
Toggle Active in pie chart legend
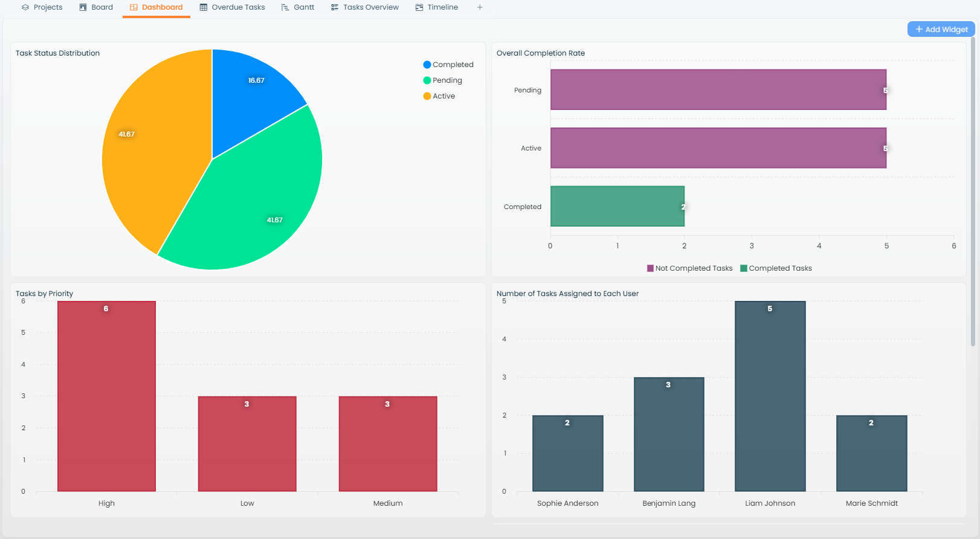coord(439,96)
